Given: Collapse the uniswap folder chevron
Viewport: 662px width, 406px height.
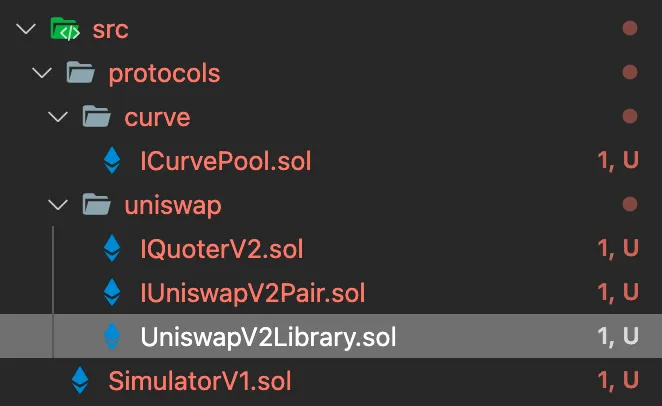Looking at the screenshot, I should tap(58, 205).
